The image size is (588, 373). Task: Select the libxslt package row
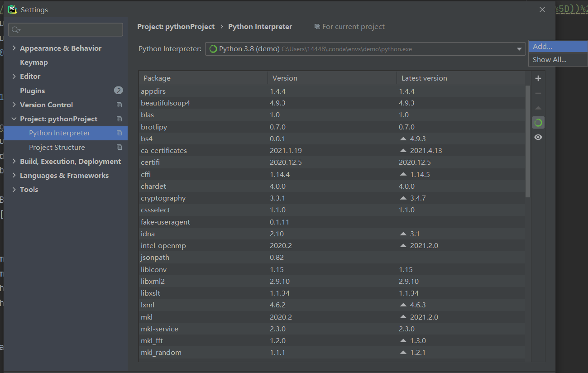click(x=332, y=293)
